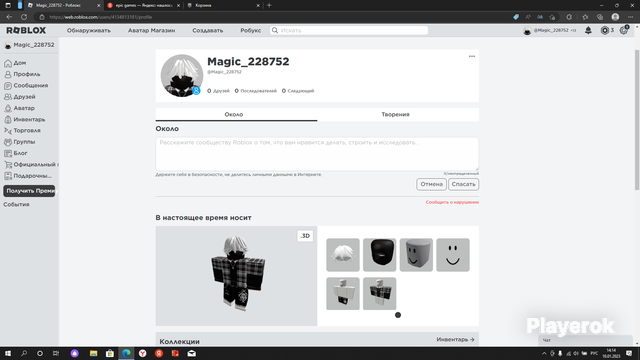Open the Друзей count link

(218, 91)
